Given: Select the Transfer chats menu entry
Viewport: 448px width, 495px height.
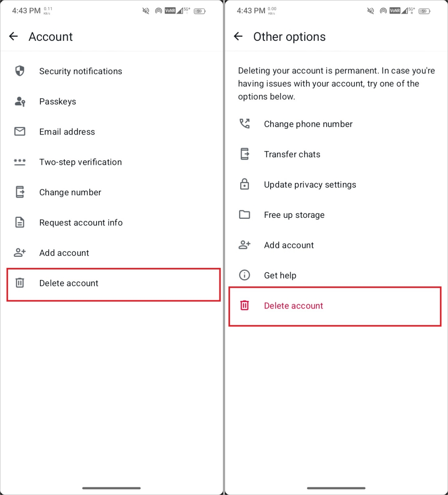Looking at the screenshot, I should click(292, 154).
